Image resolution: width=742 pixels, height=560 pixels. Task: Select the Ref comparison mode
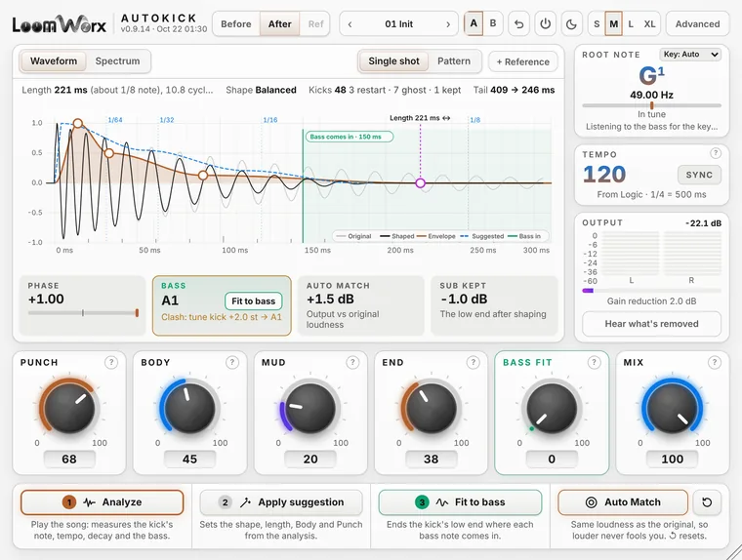click(315, 23)
